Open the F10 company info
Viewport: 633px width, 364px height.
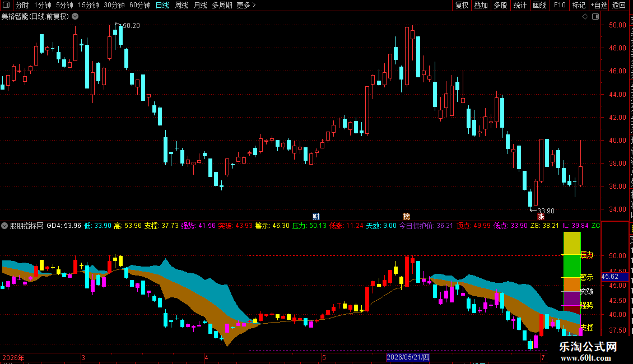click(x=560, y=5)
